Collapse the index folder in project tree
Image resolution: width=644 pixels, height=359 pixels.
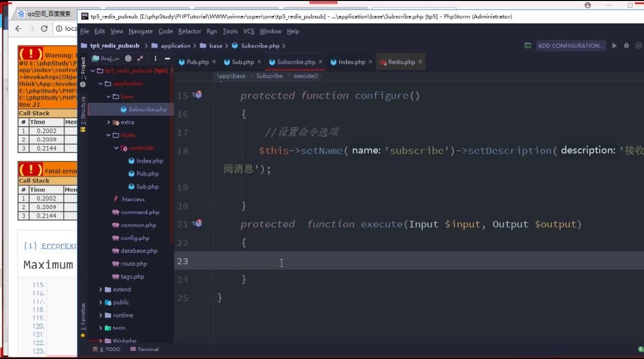coord(108,135)
